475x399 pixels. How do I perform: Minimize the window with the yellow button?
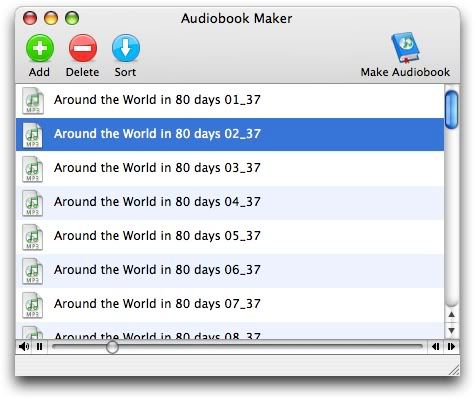(51, 18)
